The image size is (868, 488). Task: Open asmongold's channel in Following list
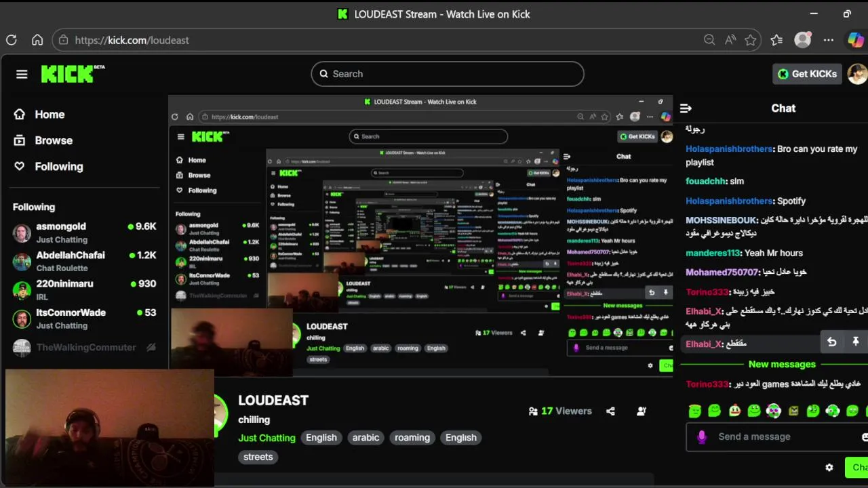tap(85, 232)
